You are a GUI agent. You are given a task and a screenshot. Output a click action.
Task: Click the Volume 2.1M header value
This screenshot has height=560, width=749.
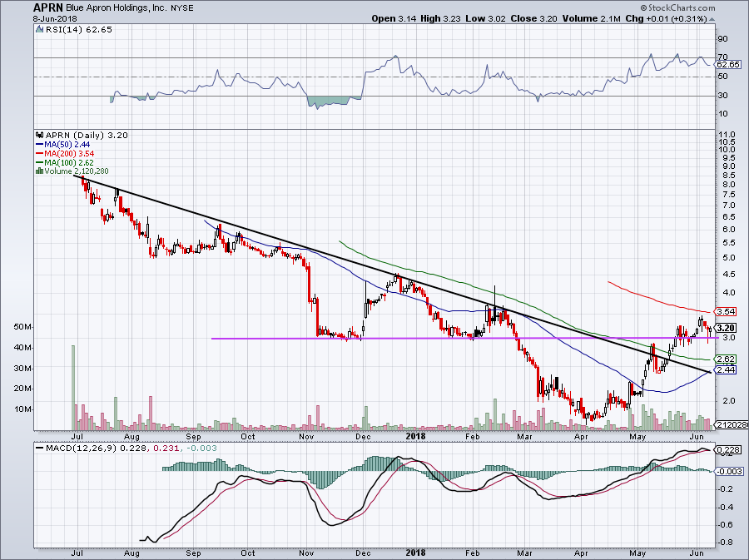pyautogui.click(x=592, y=18)
